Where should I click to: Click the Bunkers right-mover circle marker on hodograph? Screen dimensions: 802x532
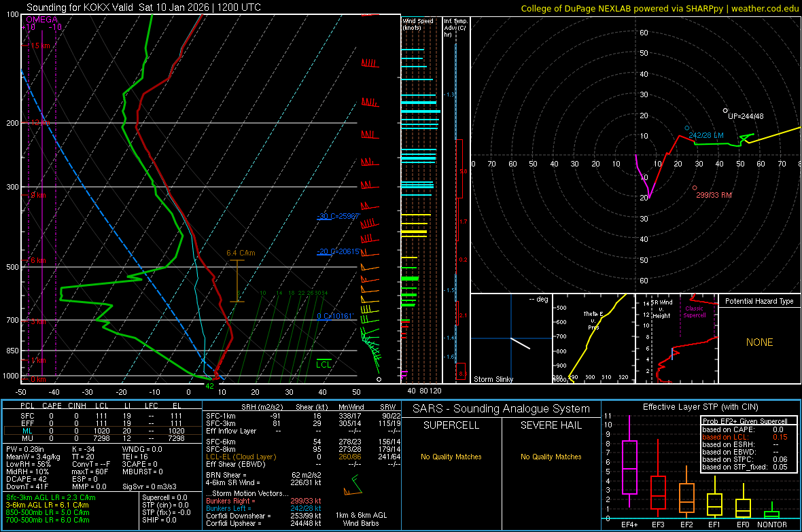point(695,188)
